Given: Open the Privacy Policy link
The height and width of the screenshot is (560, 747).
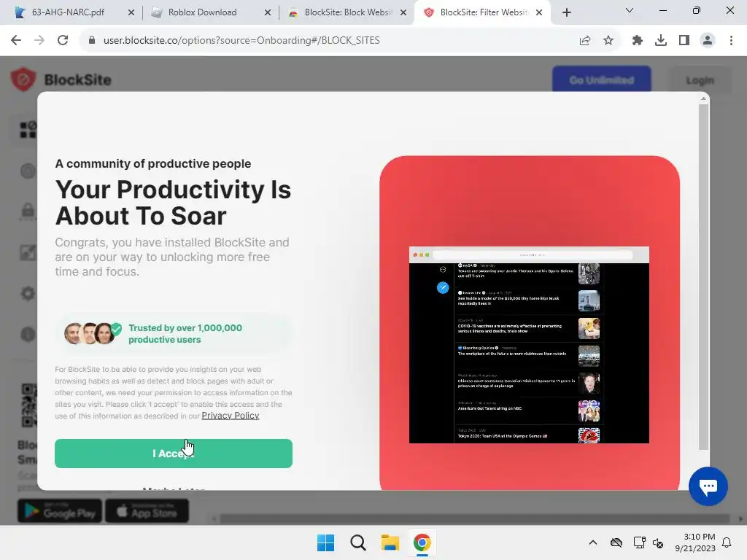Looking at the screenshot, I should 230,416.
